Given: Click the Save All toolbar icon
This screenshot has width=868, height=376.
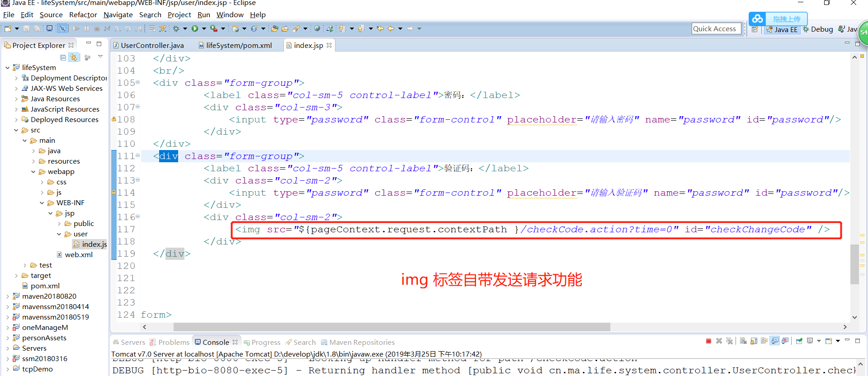Looking at the screenshot, I should pos(37,28).
